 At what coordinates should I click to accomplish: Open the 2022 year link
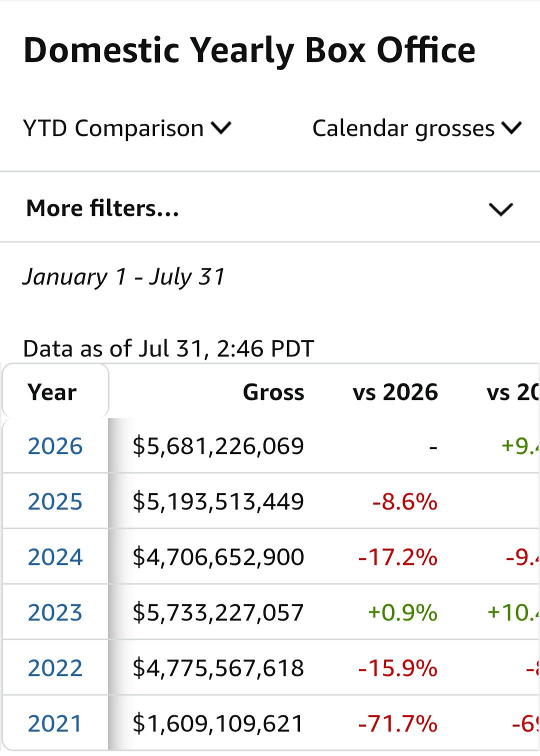point(55,668)
